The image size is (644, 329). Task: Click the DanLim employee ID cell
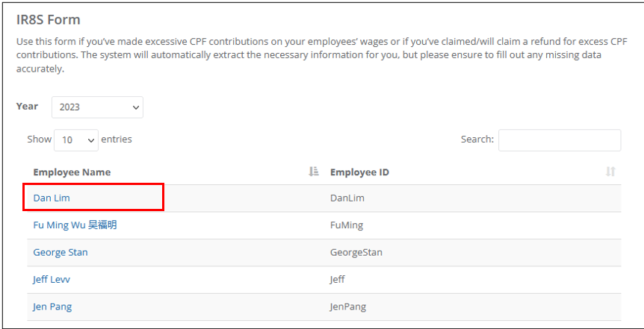(x=347, y=198)
